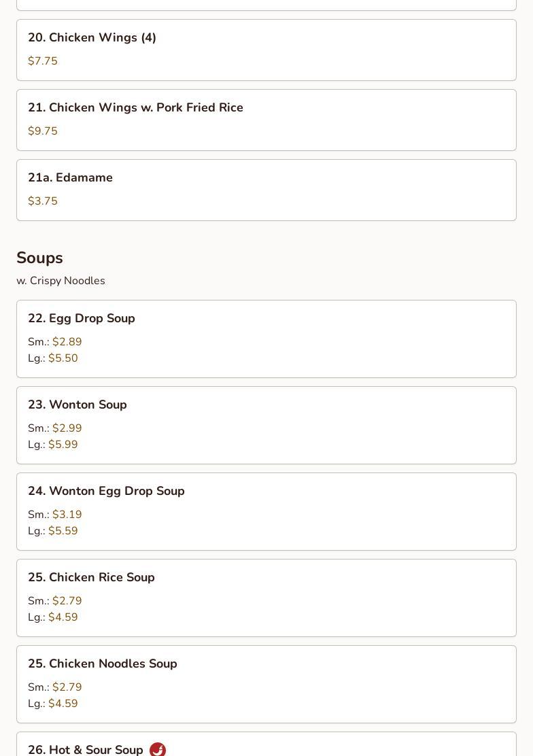Choose small Wonton Egg Drop Soup $3.19

point(67,515)
